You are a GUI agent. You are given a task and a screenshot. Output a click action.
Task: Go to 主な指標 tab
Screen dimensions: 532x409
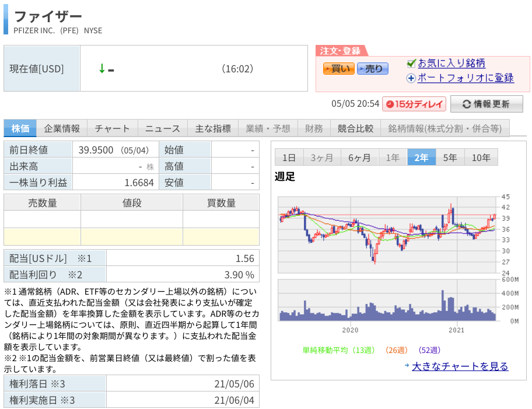[x=213, y=128]
